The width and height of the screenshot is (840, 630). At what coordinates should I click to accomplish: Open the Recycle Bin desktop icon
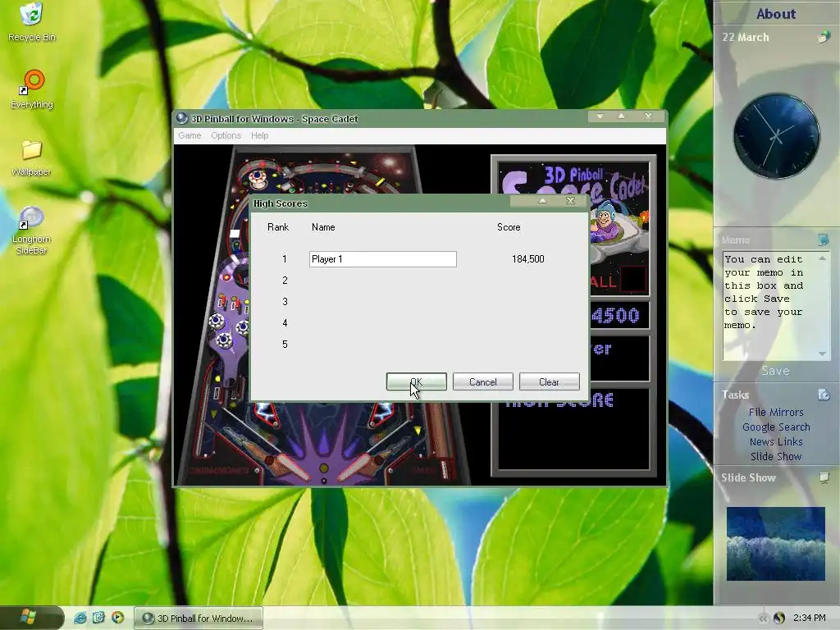tap(32, 21)
